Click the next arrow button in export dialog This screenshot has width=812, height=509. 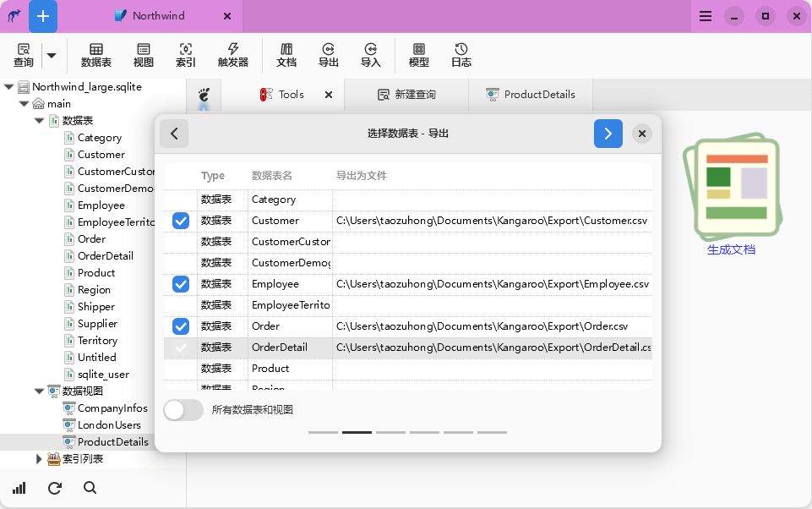point(608,134)
